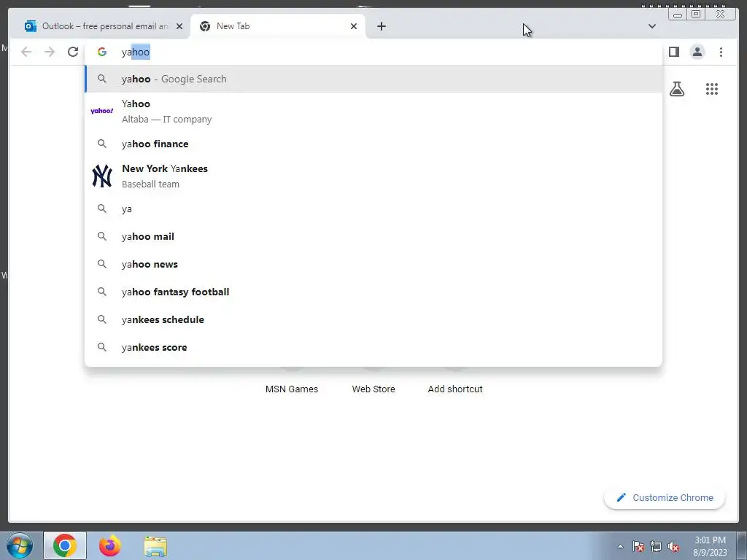Close the Outlook tab
This screenshot has width=747, height=560.
tap(179, 26)
